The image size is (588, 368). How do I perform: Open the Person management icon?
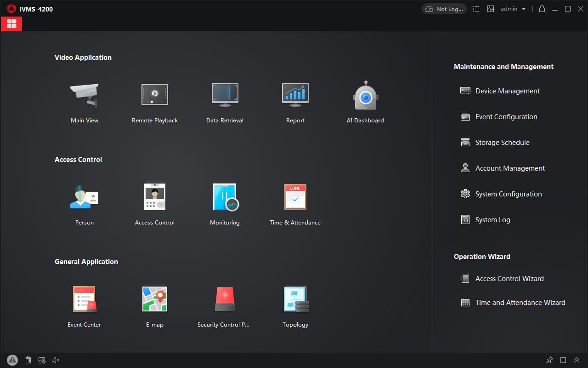[x=85, y=197]
